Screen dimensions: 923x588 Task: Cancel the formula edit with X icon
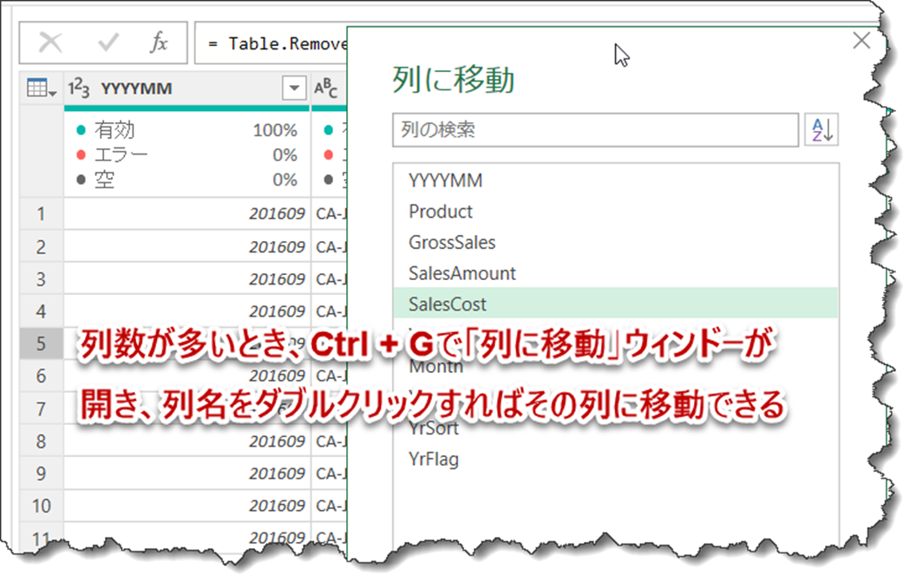[x=50, y=43]
